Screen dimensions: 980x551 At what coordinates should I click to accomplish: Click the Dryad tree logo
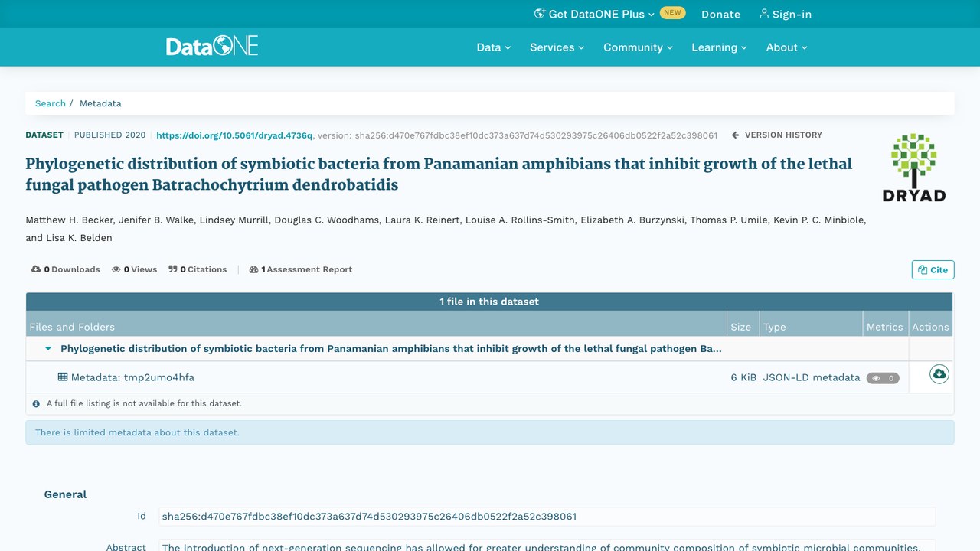click(913, 168)
